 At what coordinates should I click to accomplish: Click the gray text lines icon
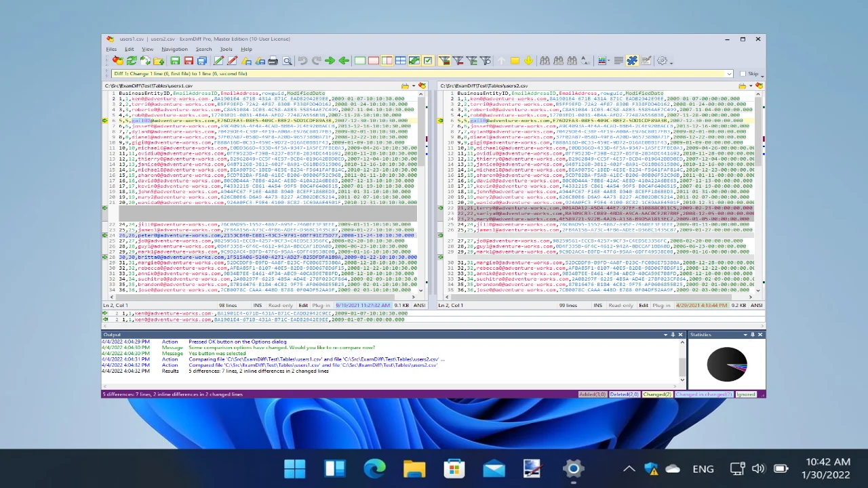pyautogui.click(x=618, y=61)
